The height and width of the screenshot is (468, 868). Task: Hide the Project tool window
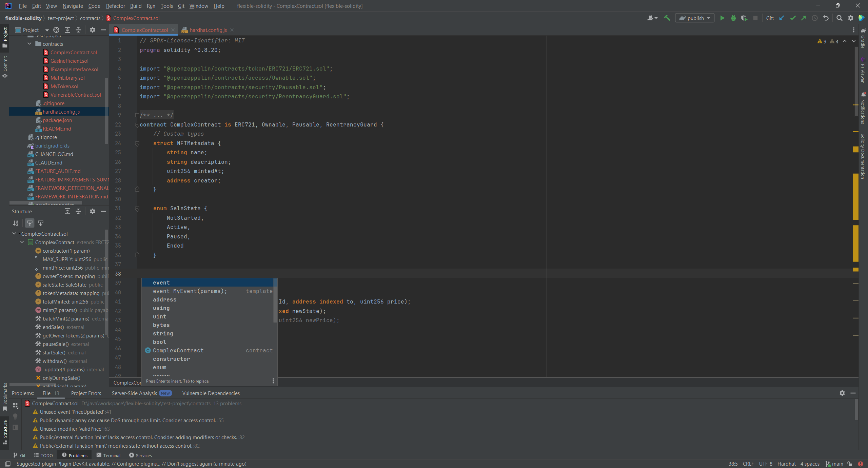point(103,30)
